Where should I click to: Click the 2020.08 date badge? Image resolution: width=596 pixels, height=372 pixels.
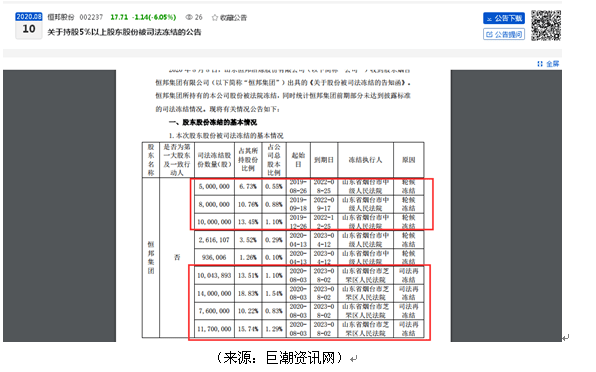(x=29, y=16)
